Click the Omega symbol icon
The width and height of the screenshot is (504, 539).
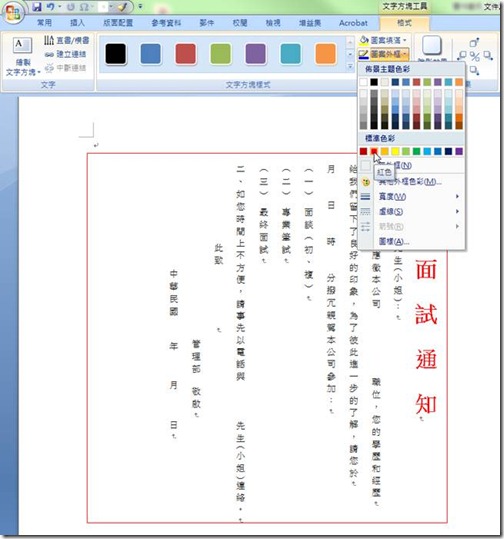coord(84,7)
